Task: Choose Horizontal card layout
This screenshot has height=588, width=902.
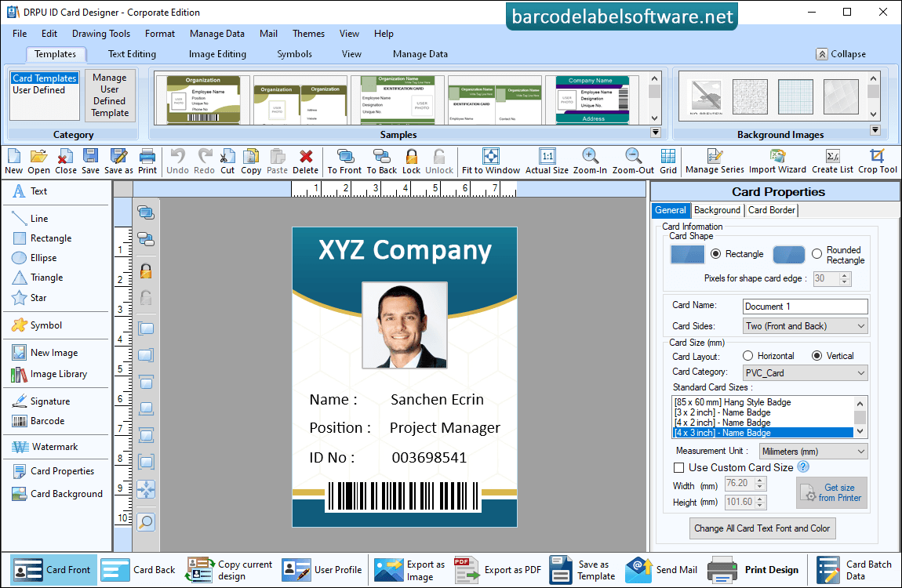Action: [x=747, y=356]
